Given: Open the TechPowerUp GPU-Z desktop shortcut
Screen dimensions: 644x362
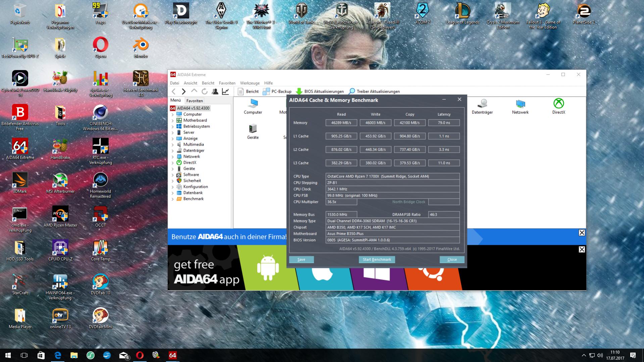Looking at the screenshot, I should [20, 47].
